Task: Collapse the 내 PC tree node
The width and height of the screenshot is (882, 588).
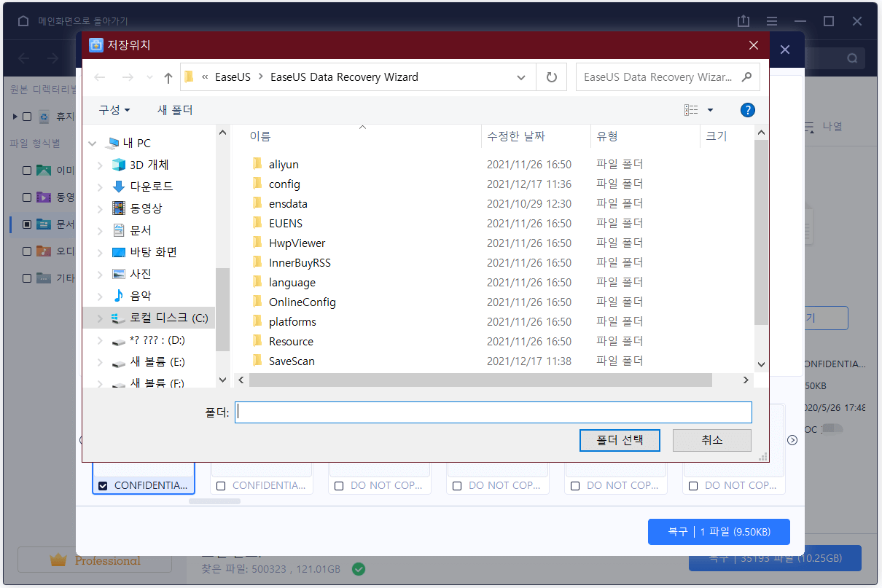Action: [91, 144]
